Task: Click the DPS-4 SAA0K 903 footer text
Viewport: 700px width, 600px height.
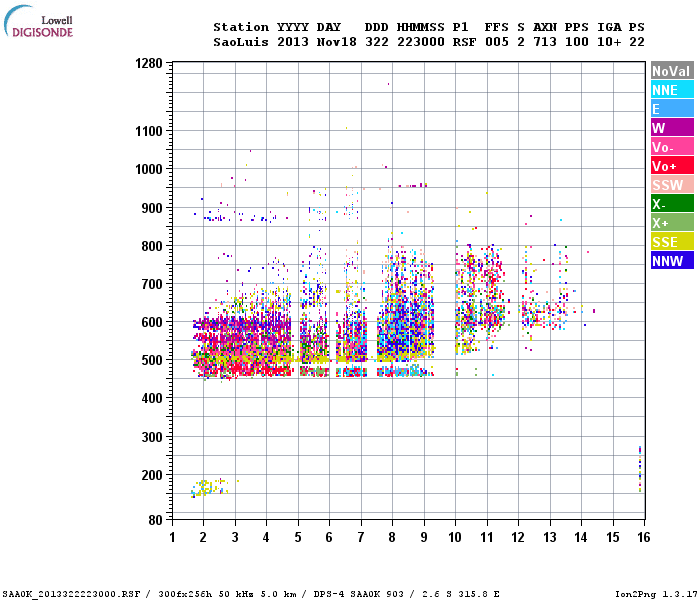Action: tap(358, 594)
